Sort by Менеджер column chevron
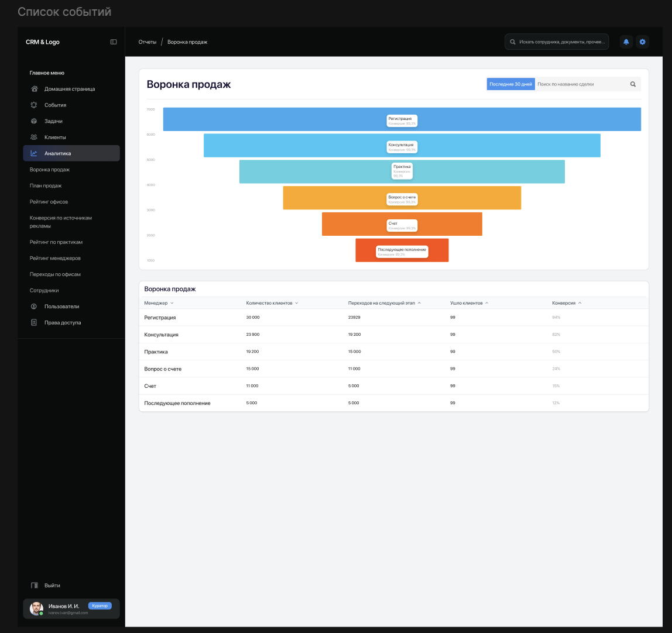 point(172,303)
